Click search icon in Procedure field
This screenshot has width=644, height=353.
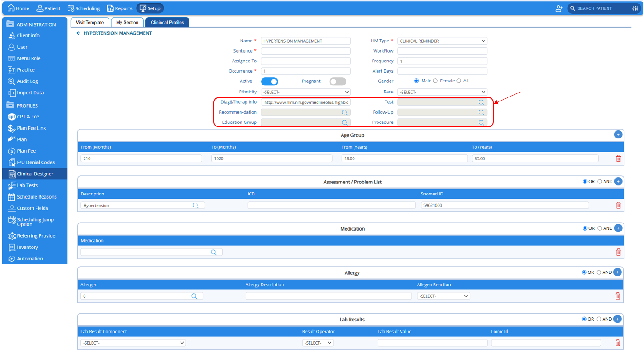[x=481, y=122]
